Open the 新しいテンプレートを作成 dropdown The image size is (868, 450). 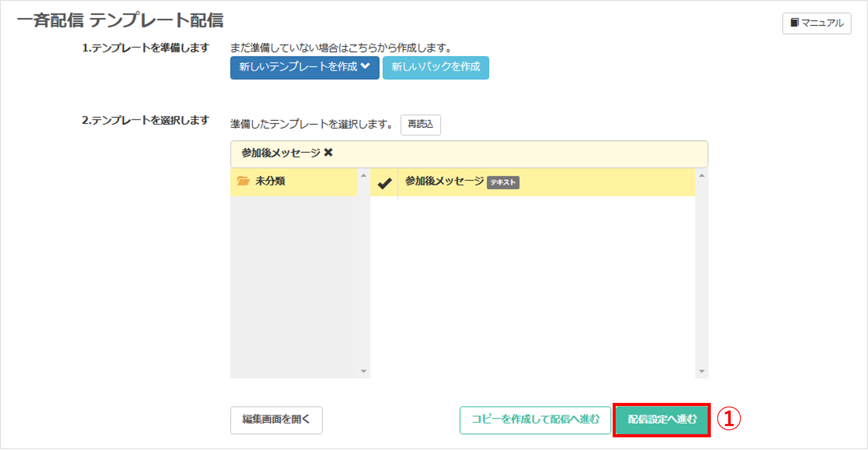point(305,67)
